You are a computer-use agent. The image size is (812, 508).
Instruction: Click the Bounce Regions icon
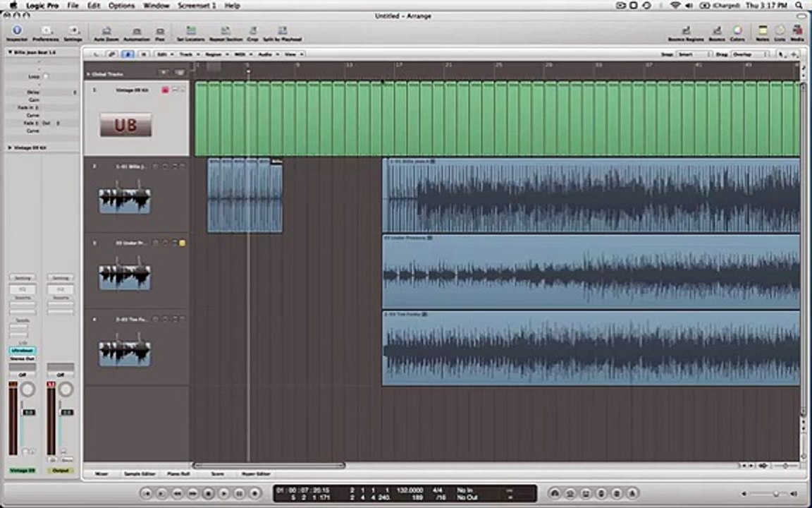coord(686,31)
